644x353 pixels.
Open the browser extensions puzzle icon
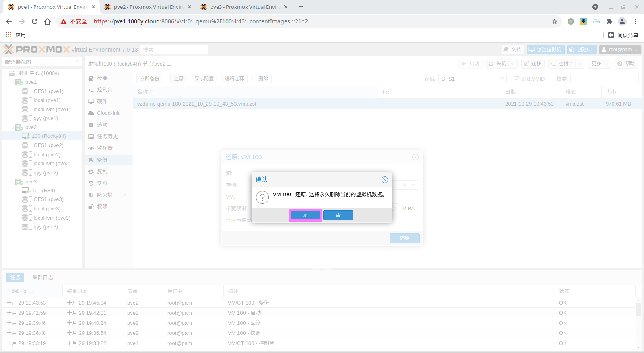click(x=609, y=21)
